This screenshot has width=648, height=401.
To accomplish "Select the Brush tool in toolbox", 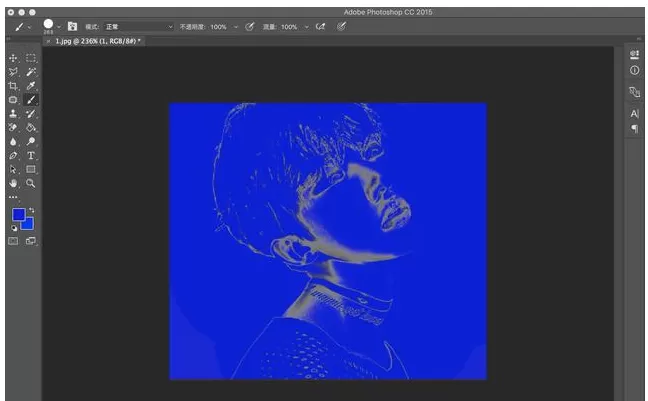I will tap(31, 100).
